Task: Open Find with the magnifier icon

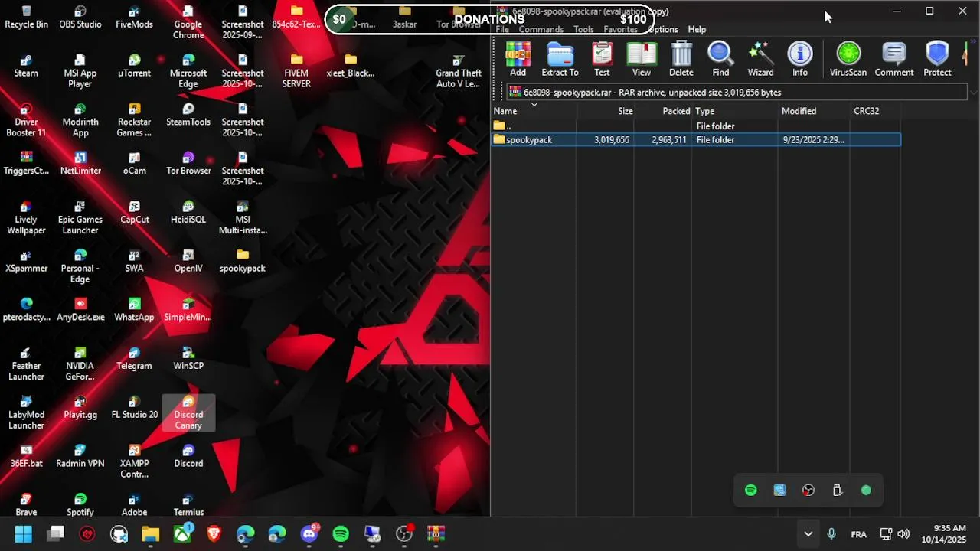Action: pos(720,60)
